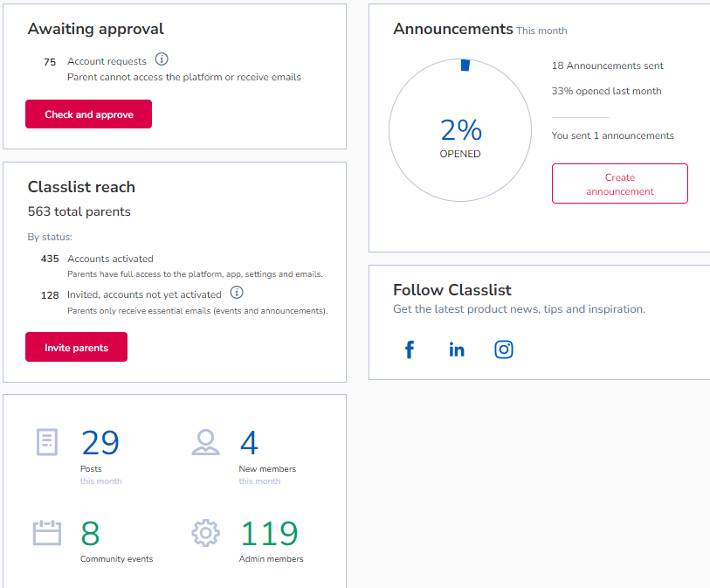The image size is (710, 588).
Task: Click the 18 Announcements sent text
Action: [607, 66]
